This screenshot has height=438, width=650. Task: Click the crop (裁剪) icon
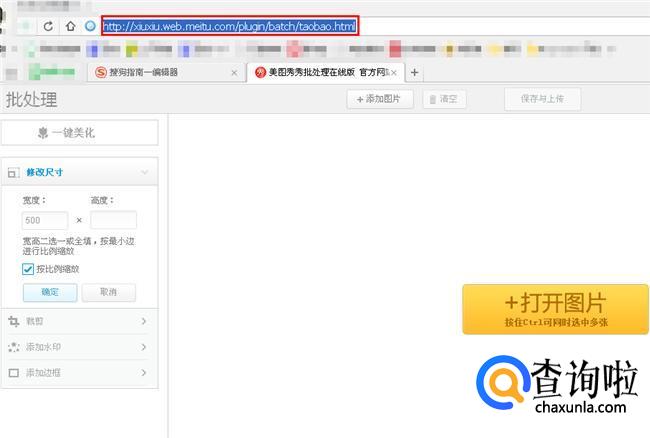tap(13, 321)
